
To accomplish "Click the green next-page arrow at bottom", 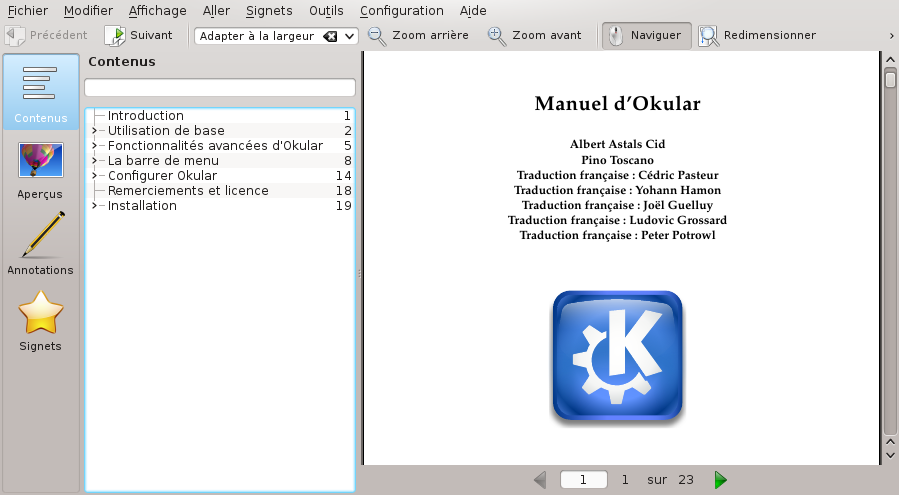I will pyautogui.click(x=721, y=480).
